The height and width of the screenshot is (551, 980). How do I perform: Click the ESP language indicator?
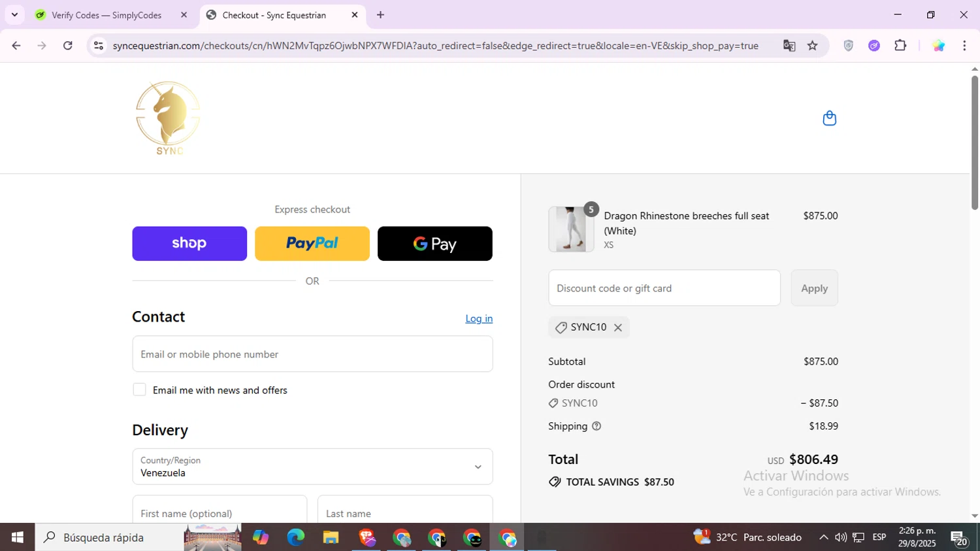pos(879,537)
